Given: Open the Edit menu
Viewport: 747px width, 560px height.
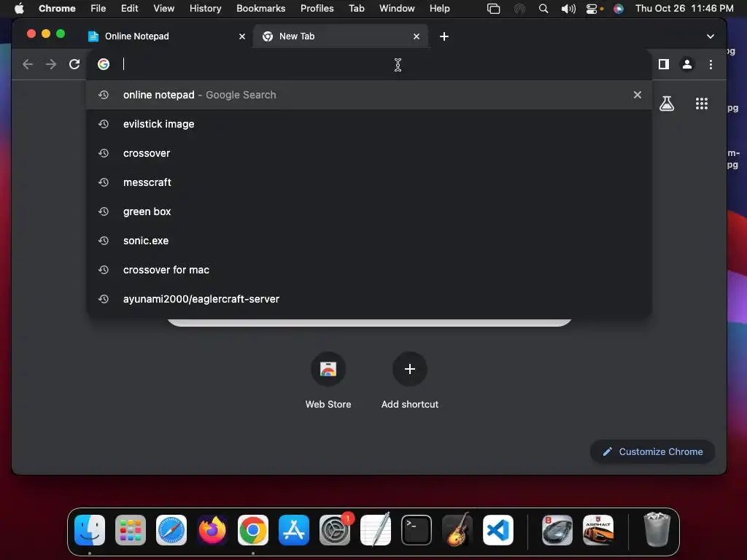Looking at the screenshot, I should point(129,9).
